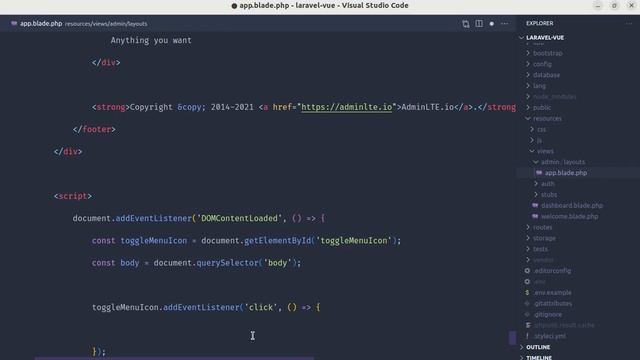Click querySelector in the code
Viewport: 640px width, 360px height.
(x=227, y=263)
